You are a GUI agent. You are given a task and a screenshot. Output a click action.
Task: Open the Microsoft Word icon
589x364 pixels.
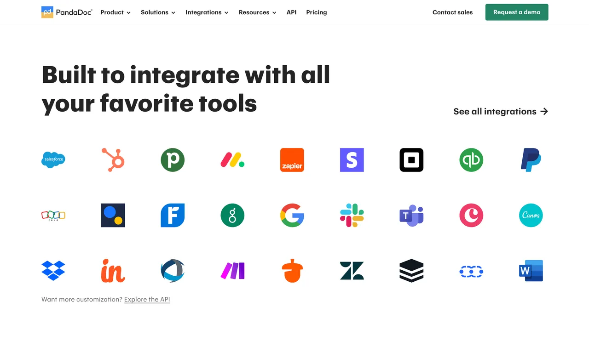(x=531, y=271)
